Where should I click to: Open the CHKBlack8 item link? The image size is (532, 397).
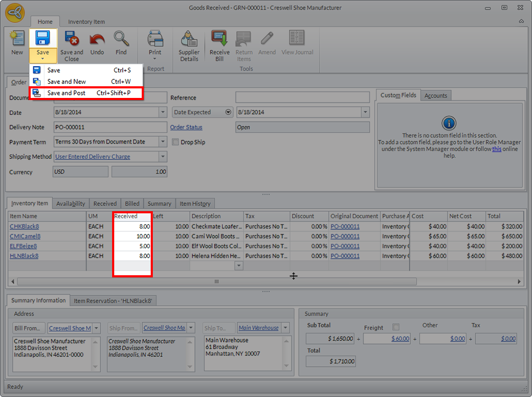25,227
